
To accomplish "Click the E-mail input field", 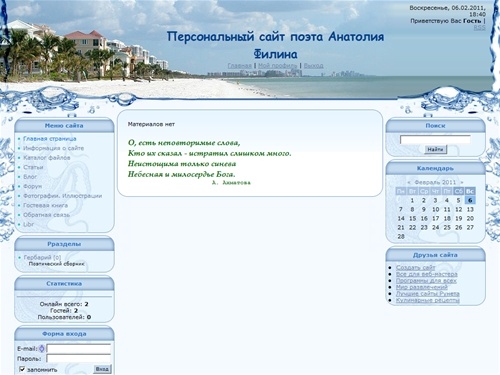I will pyautogui.click(x=79, y=349).
